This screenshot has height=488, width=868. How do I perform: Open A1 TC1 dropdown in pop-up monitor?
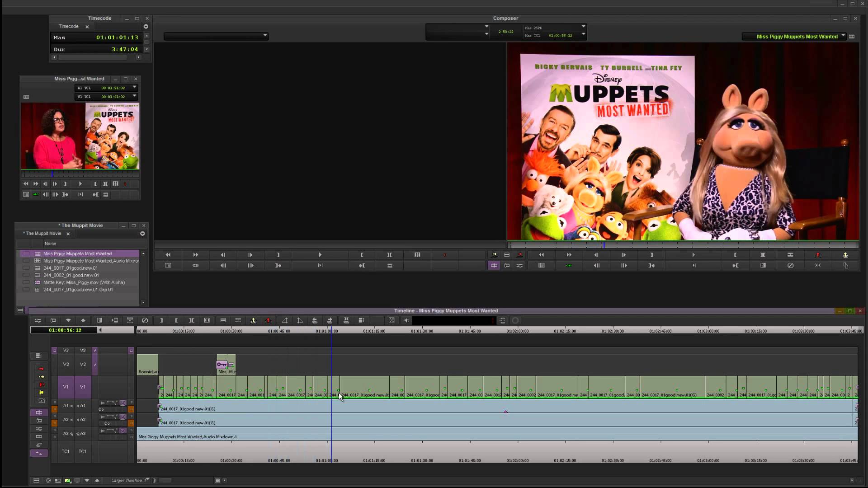pos(134,87)
